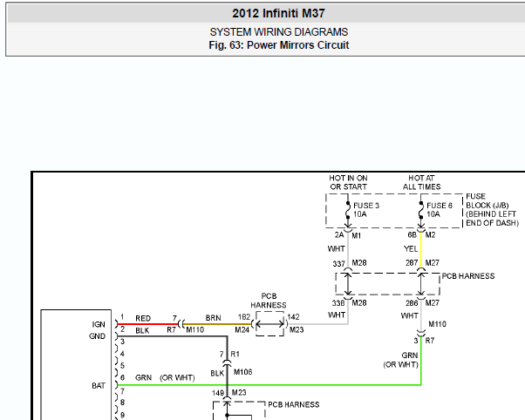Image resolution: width=525 pixels, height=420 pixels.
Task: Click the 'FUSE 3 10A' label
Action: 366,210
